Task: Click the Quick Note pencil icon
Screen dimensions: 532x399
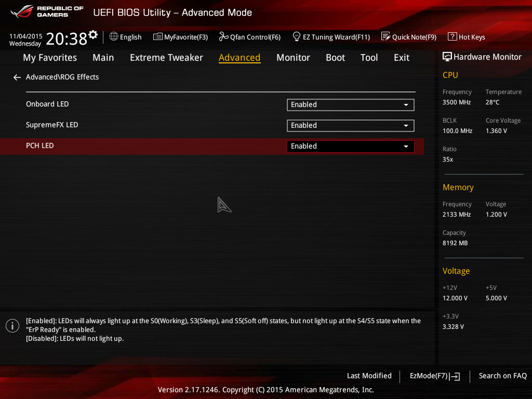Action: coord(386,36)
